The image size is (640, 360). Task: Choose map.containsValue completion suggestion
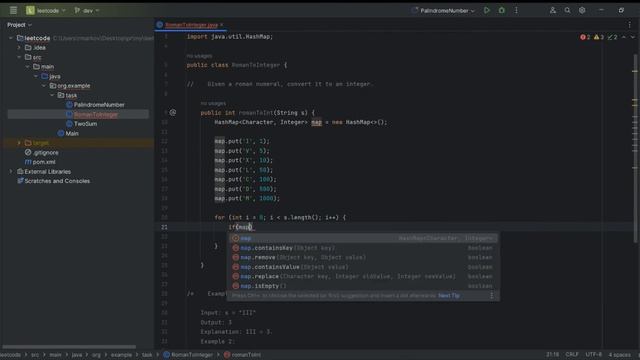click(362, 267)
